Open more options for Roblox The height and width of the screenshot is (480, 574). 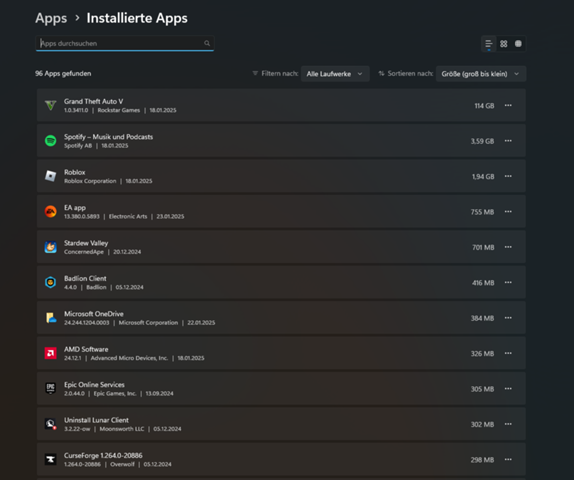tap(508, 176)
